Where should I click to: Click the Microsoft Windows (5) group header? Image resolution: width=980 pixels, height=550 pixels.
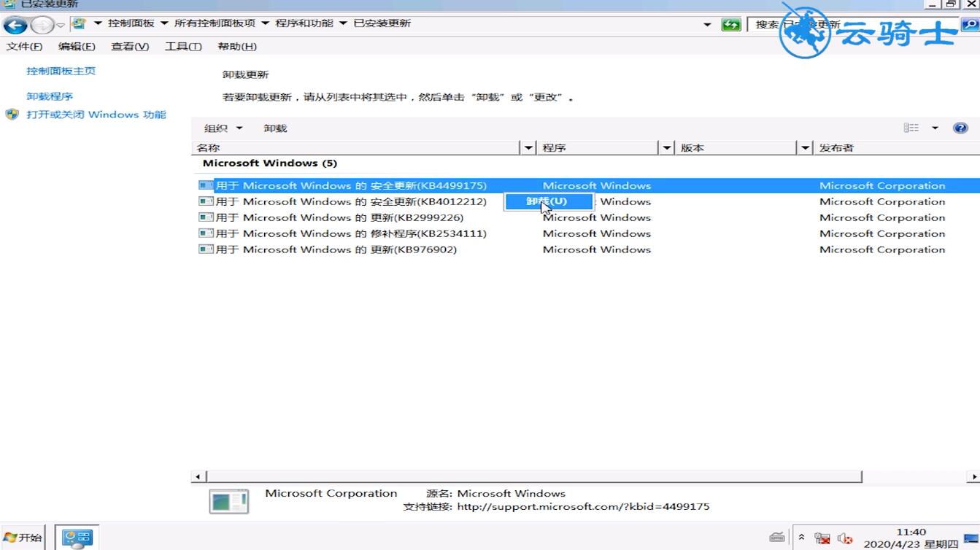[270, 163]
